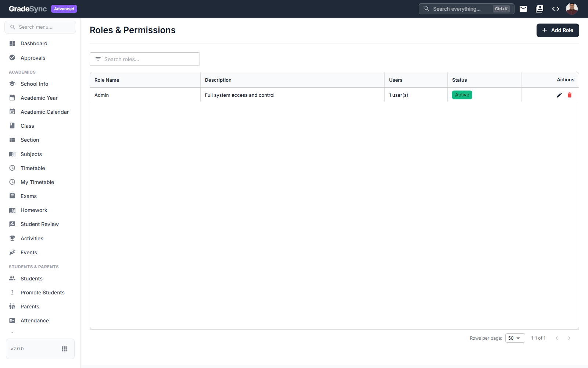Click the Approvals checkmark icon
The height and width of the screenshot is (368, 588).
pos(12,57)
